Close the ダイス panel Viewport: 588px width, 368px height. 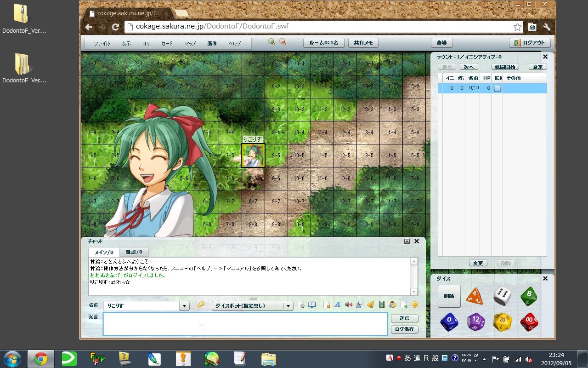tap(545, 278)
